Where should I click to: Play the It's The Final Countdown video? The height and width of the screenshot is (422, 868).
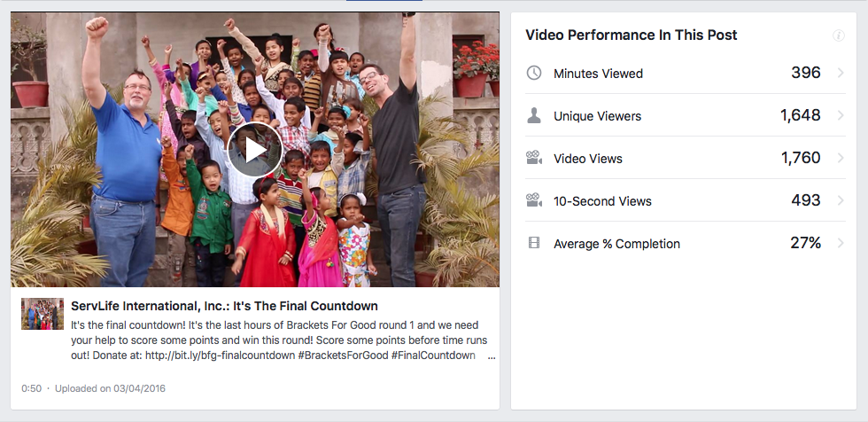(x=254, y=150)
